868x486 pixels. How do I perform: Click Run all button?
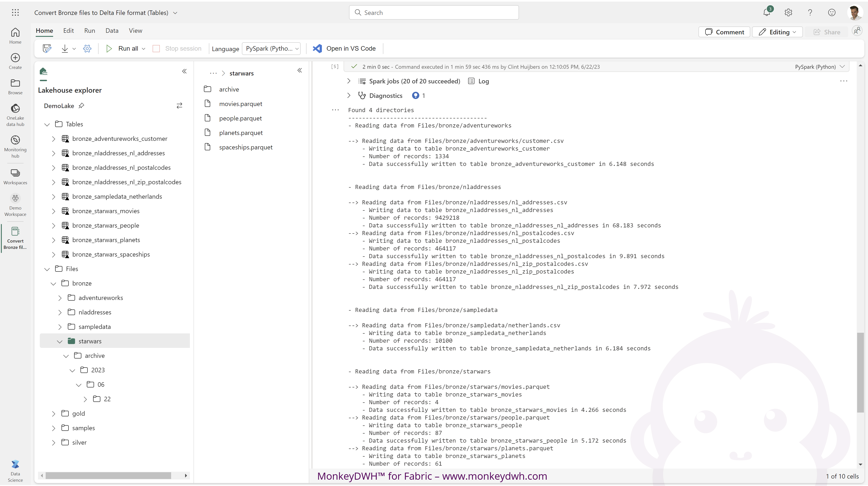(122, 49)
